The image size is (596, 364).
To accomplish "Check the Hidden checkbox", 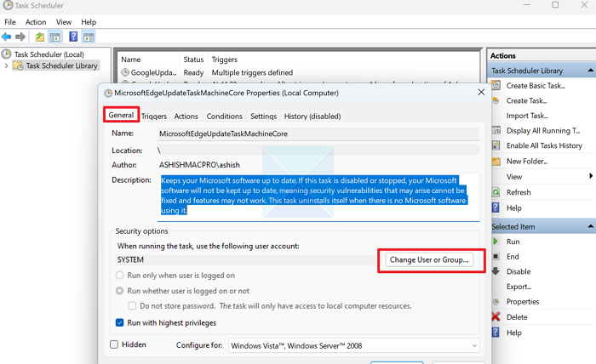I will click(114, 344).
